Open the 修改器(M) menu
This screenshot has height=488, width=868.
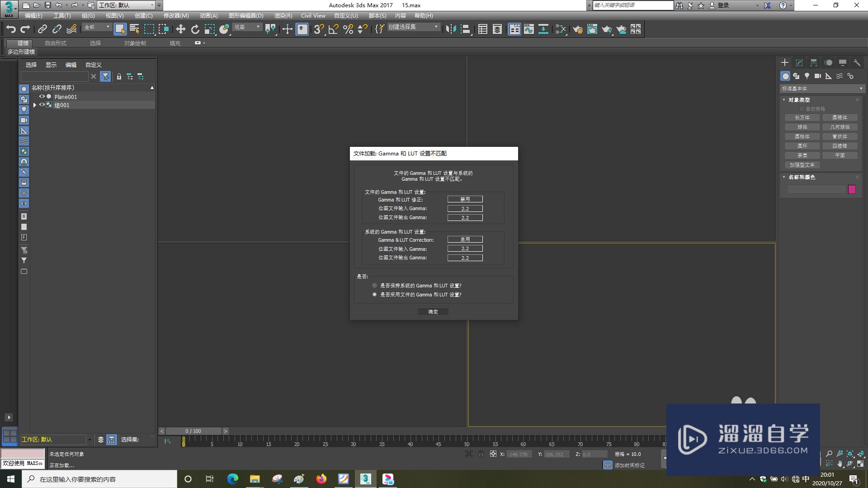(x=176, y=15)
